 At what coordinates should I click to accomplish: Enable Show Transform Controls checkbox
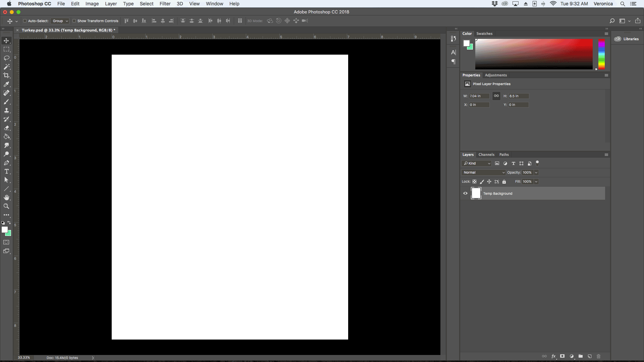[72, 21]
